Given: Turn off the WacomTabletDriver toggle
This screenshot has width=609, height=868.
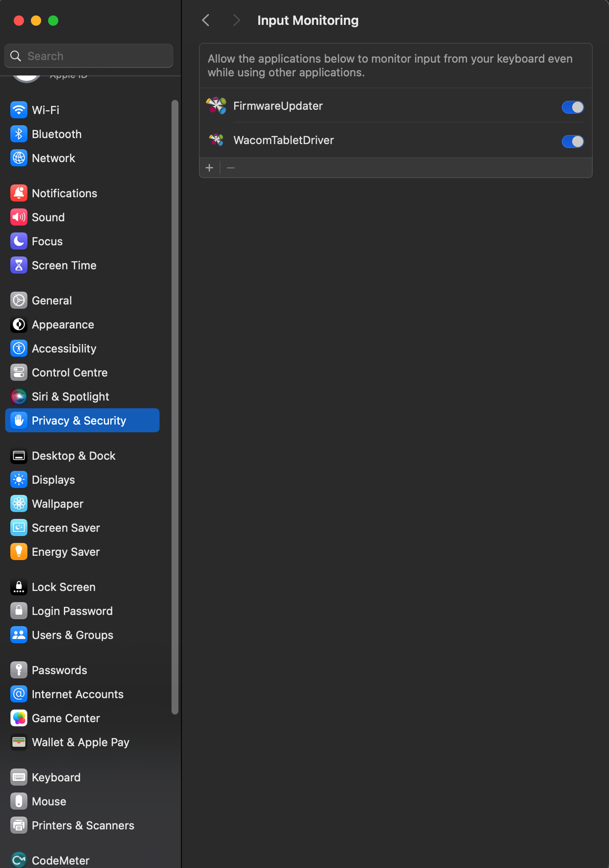Looking at the screenshot, I should 573,141.
